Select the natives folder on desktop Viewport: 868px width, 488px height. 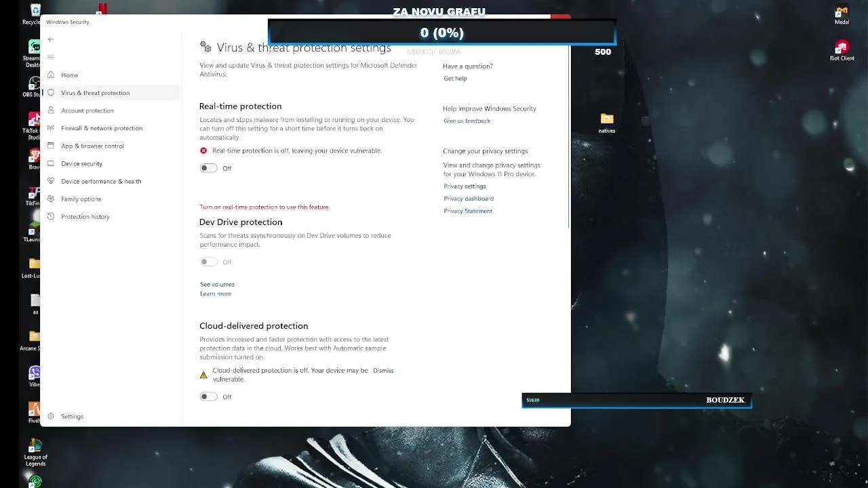click(x=607, y=123)
